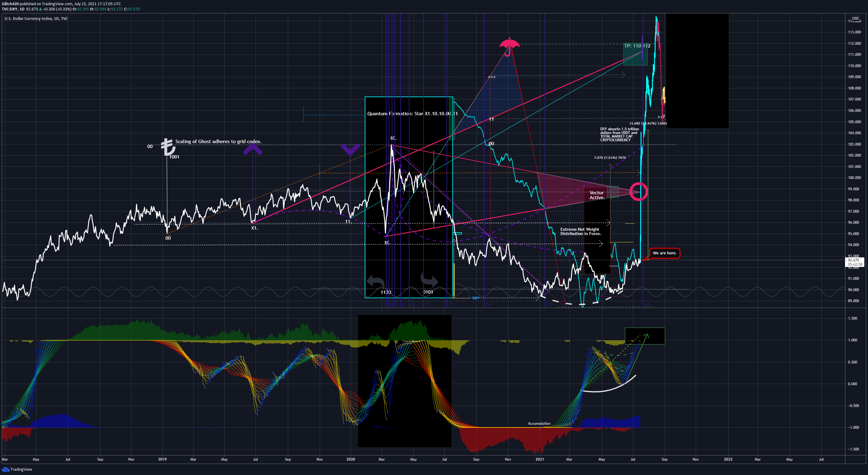The height and width of the screenshot is (475, 868).
Task: Open the Glitch420 author name
Action: point(10,4)
